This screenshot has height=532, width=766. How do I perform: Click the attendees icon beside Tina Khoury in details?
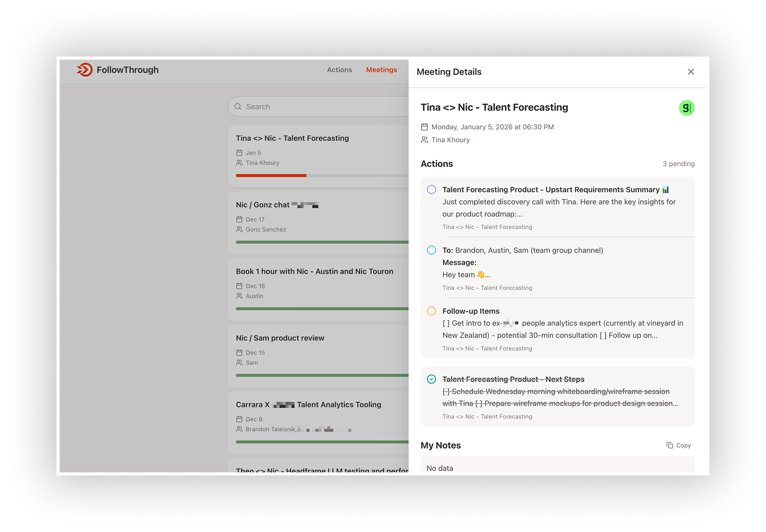pyautogui.click(x=424, y=140)
